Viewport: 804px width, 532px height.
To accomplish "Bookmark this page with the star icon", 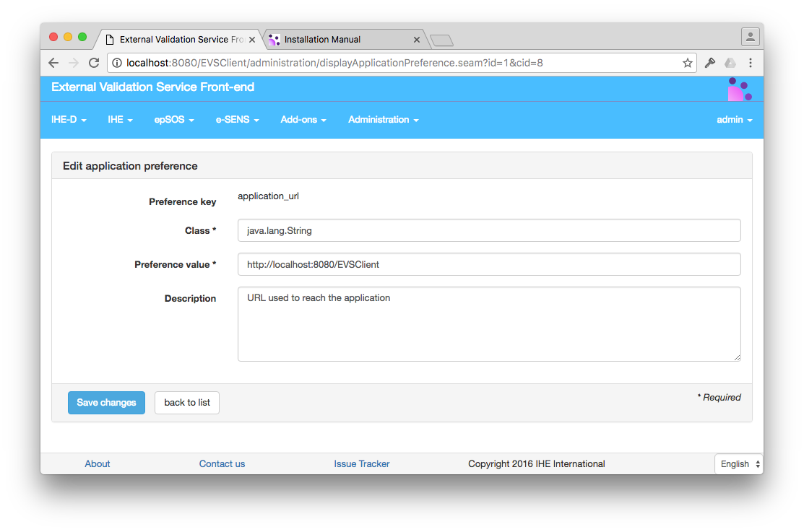I will [687, 63].
